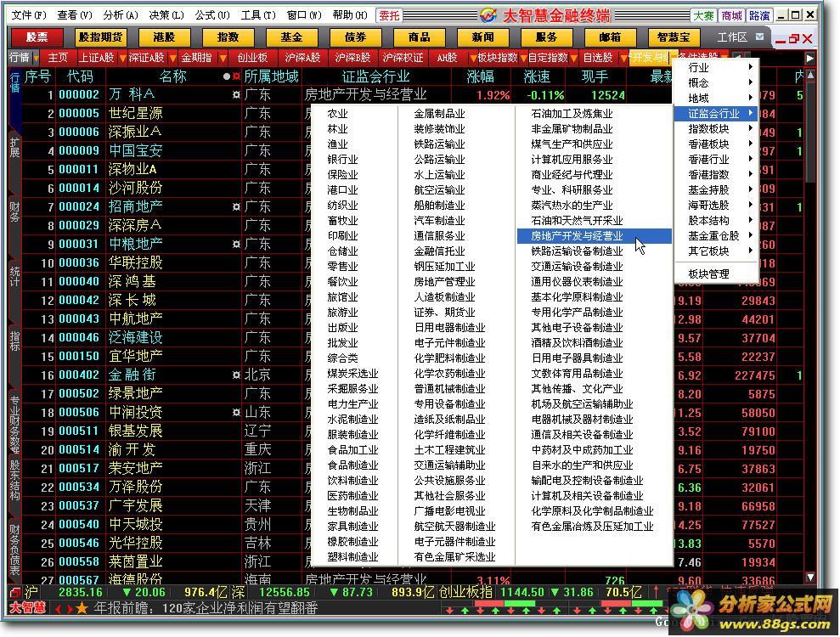Click the info marker icon beside 金融街
The height and width of the screenshot is (637, 840).
236,375
